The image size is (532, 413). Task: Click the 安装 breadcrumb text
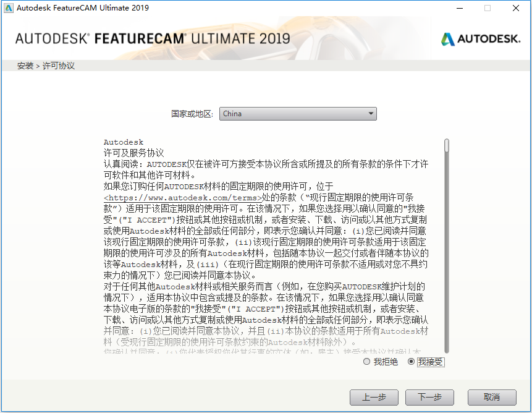click(x=25, y=66)
